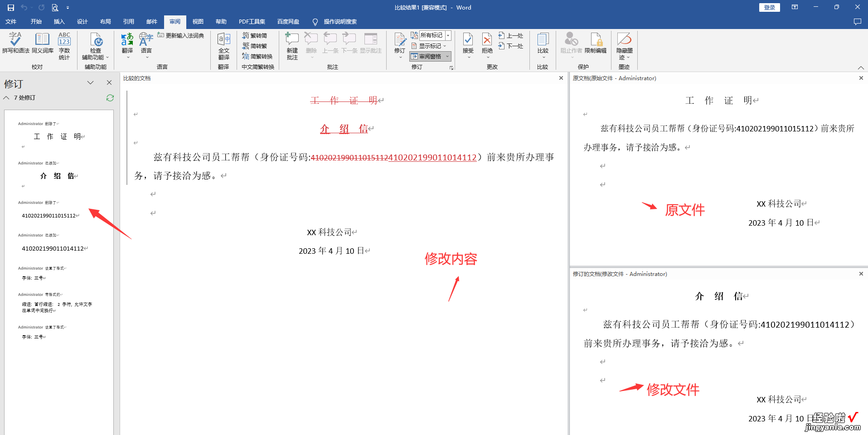Convert Traditional to Simplified (繁转简)
The height and width of the screenshot is (435, 868).
[255, 35]
